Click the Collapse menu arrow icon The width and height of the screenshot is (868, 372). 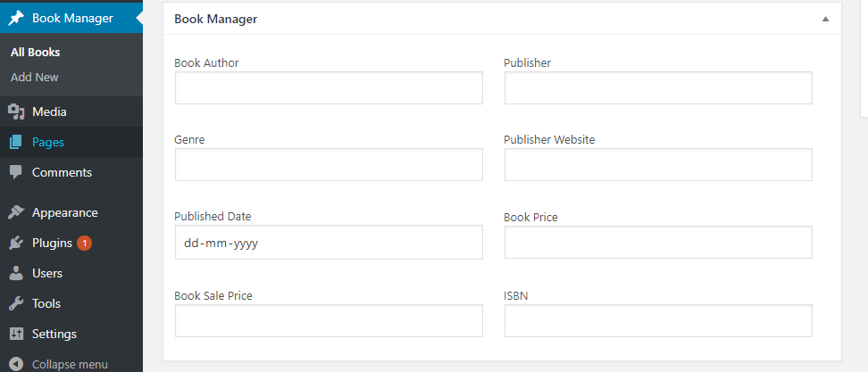17,364
